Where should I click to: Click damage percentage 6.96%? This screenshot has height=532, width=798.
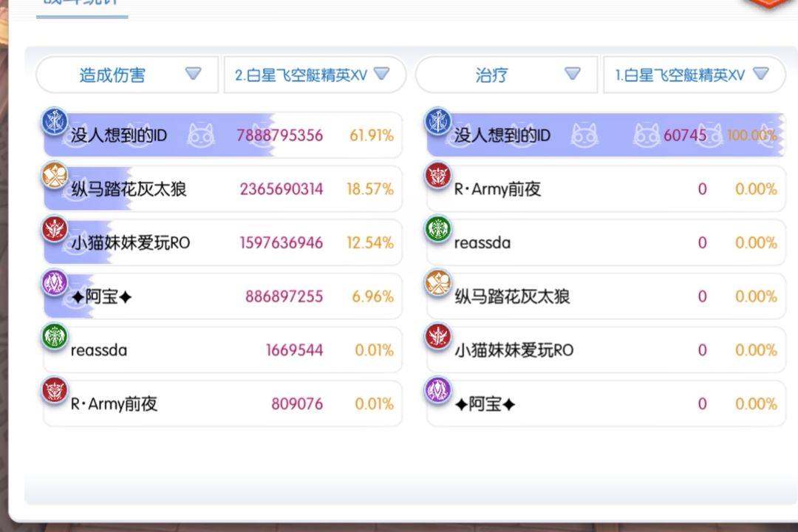tap(373, 297)
